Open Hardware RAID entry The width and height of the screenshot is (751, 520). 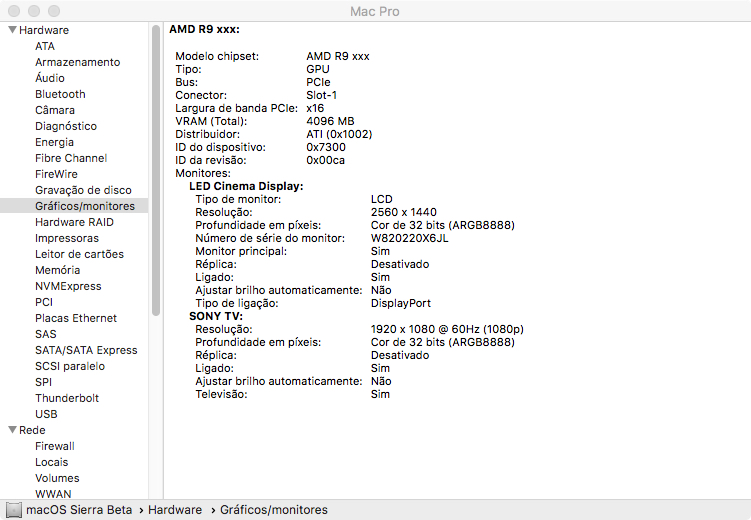74,222
